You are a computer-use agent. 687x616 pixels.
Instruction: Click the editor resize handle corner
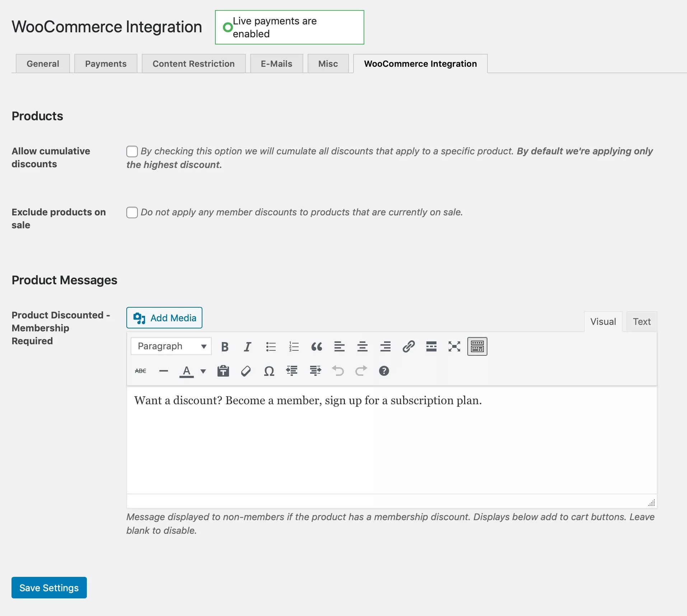coord(651,503)
